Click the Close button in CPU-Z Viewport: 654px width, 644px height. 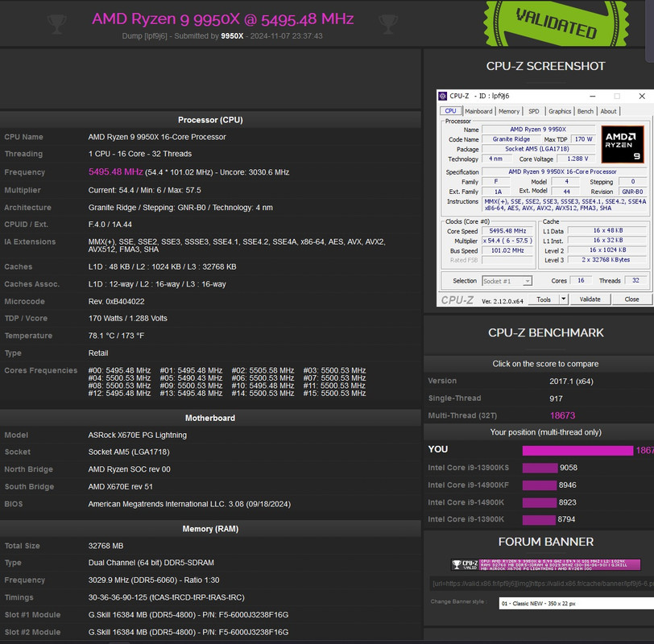631,299
